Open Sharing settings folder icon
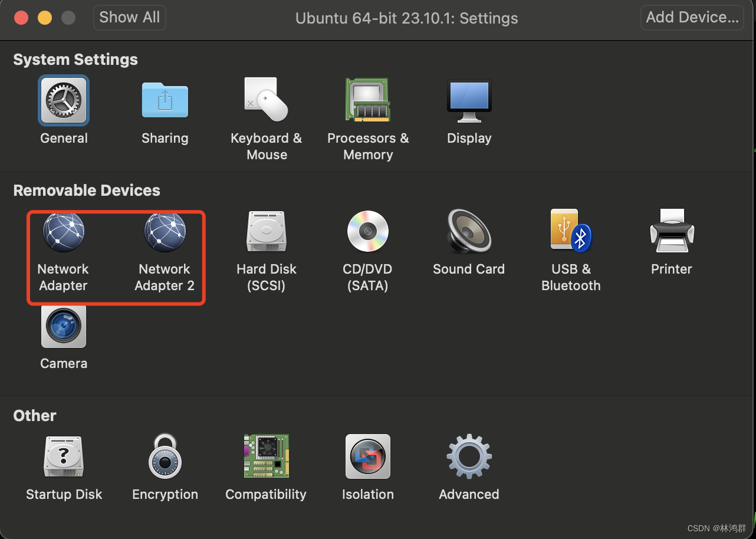The width and height of the screenshot is (756, 539). point(165,100)
